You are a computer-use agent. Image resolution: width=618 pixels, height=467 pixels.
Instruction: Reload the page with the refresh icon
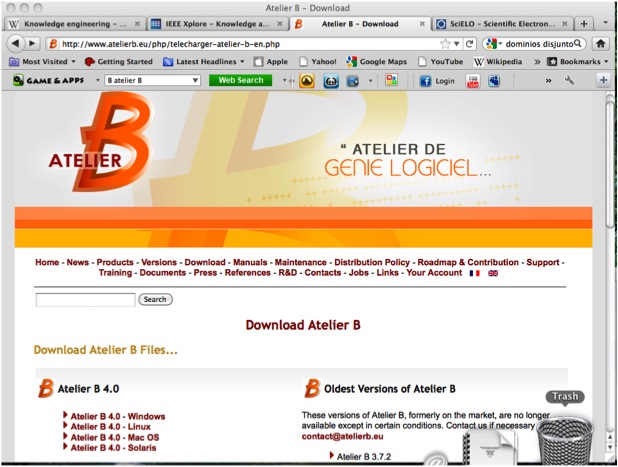pos(469,44)
